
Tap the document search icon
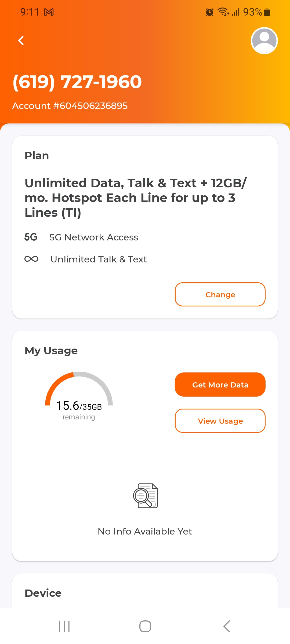(145, 496)
